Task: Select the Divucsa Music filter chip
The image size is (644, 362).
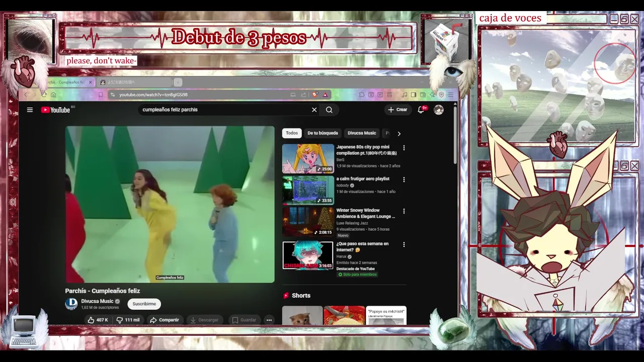Action: [362, 133]
